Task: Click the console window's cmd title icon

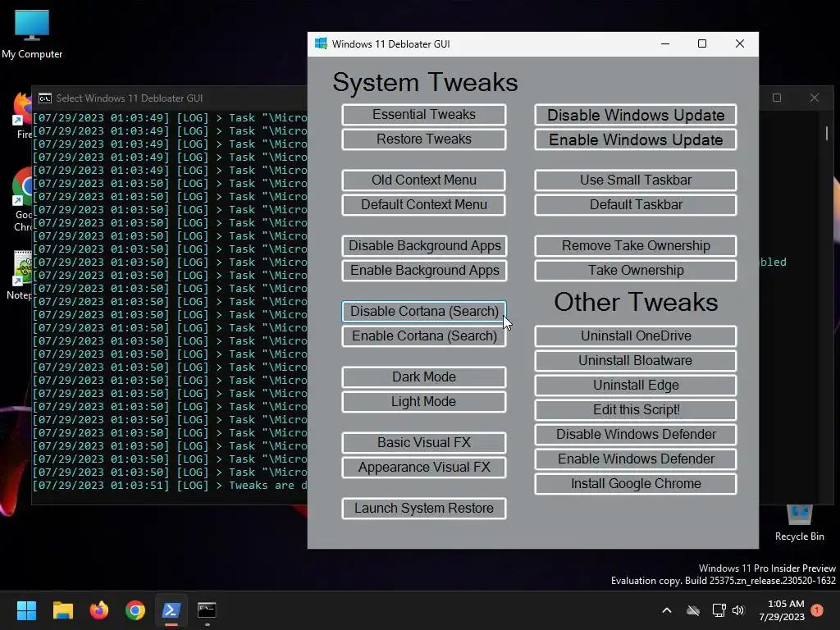Action: (45, 98)
